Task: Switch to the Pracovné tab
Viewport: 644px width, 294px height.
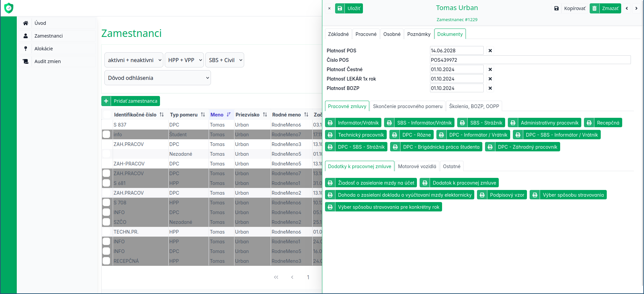Action: tap(366, 34)
